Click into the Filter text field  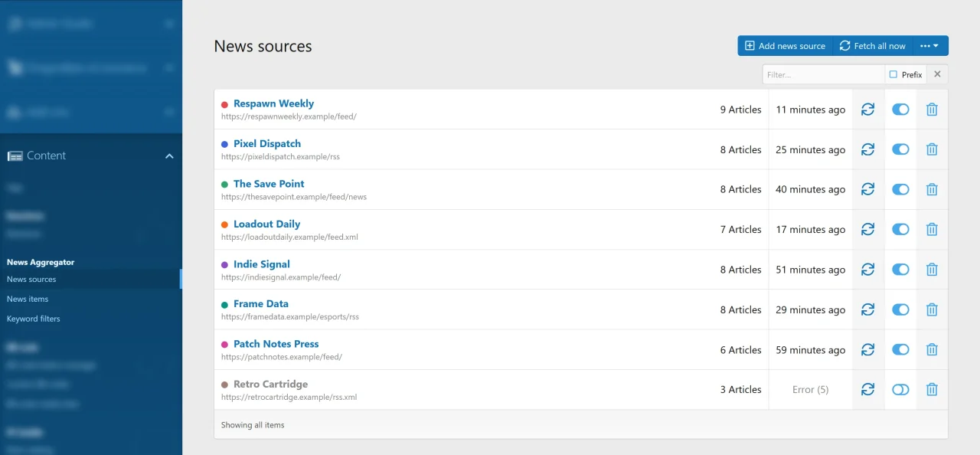coord(824,74)
